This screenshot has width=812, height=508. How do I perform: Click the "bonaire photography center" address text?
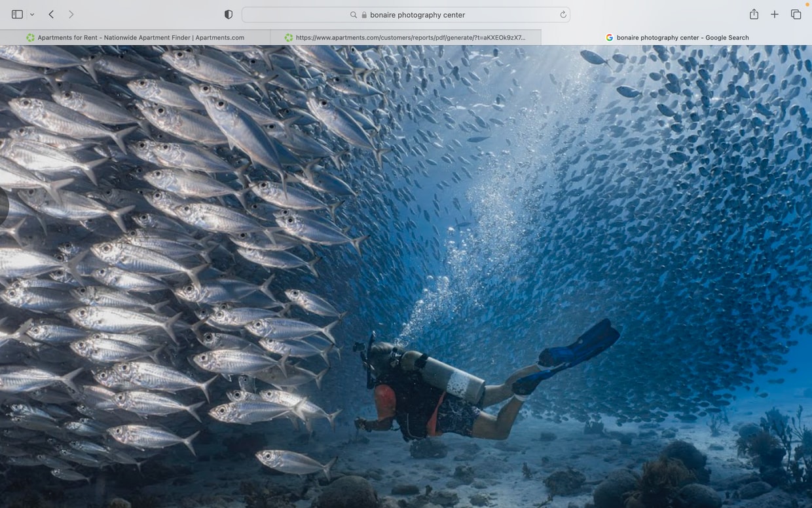coord(417,14)
